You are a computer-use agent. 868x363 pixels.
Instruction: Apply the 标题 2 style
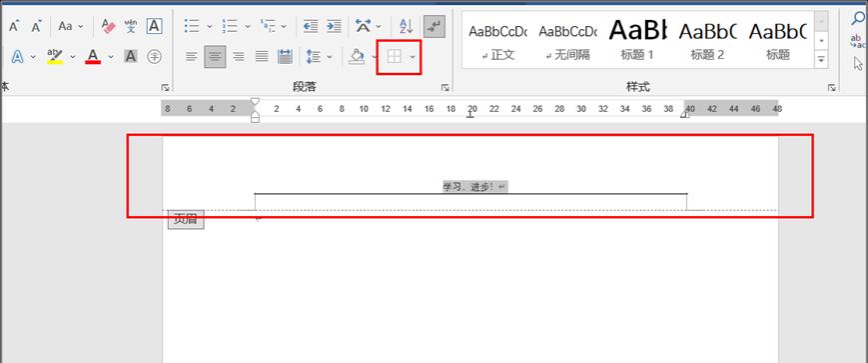click(x=707, y=40)
